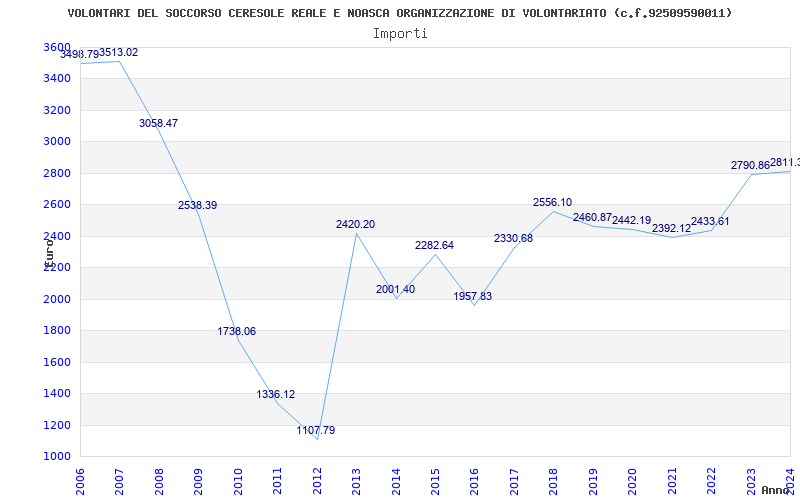Viewport: 800px width, 500px height.
Task: Select the 2460.87 data label
Action: click(x=592, y=218)
